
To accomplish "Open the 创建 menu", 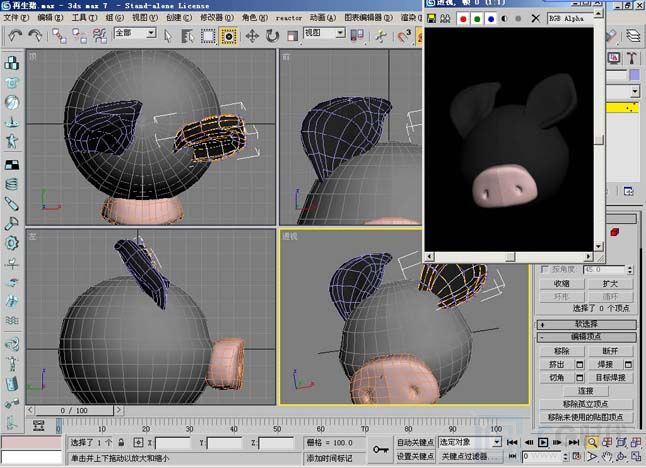I will tap(179, 18).
